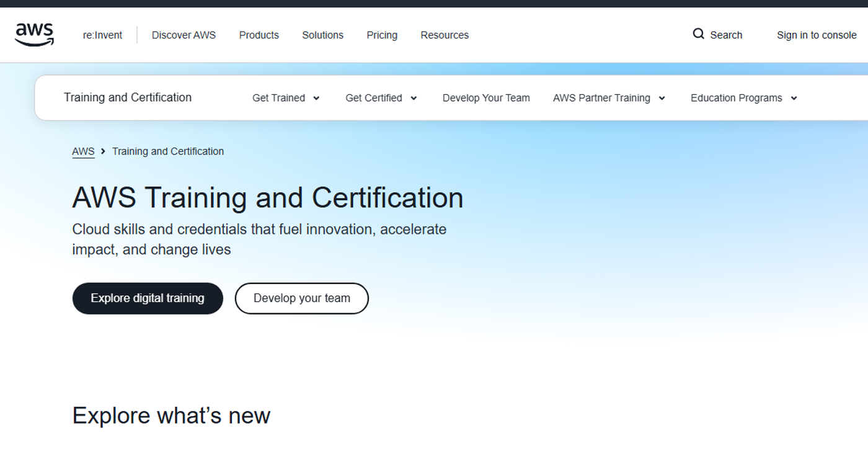Click the Training and Certification breadcrumb text
Viewport: 868px width, 451px height.
coord(168,151)
